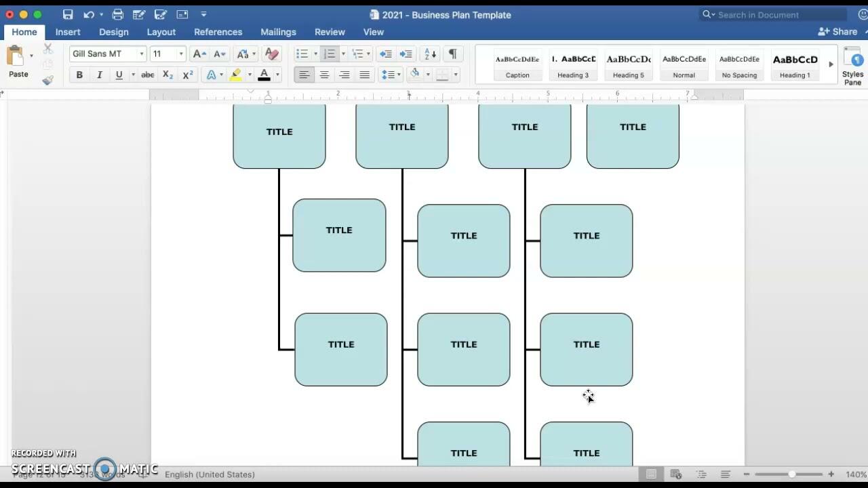Click the Share button
Image resolution: width=868 pixels, height=488 pixels.
tap(838, 32)
